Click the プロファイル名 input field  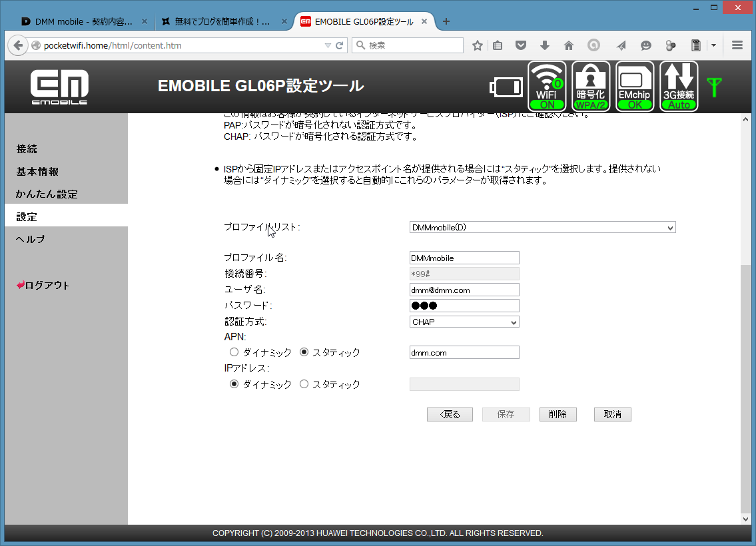(464, 258)
